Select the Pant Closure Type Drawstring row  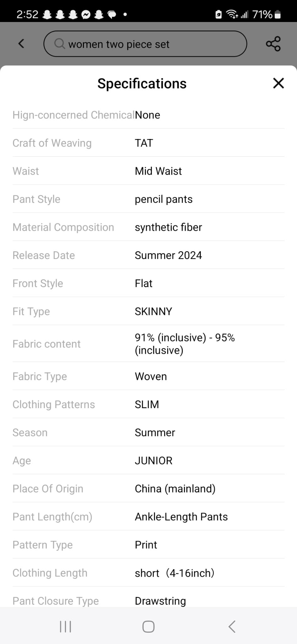click(148, 601)
